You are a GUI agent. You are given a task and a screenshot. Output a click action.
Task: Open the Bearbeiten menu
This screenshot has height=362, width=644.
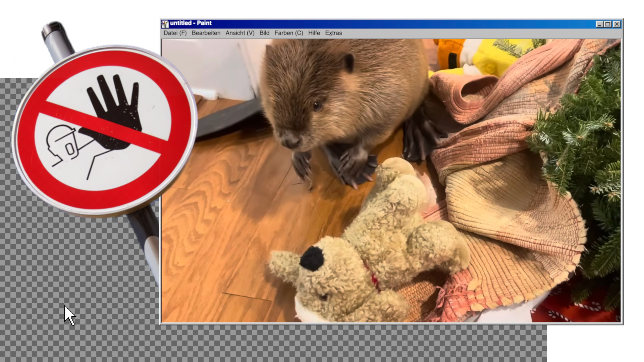pos(206,33)
